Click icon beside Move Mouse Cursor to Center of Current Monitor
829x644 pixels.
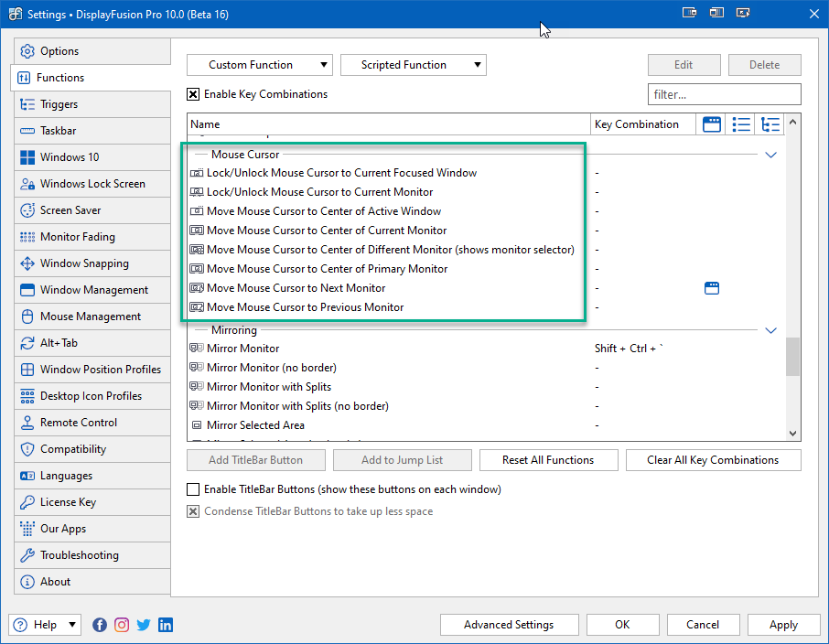click(197, 231)
